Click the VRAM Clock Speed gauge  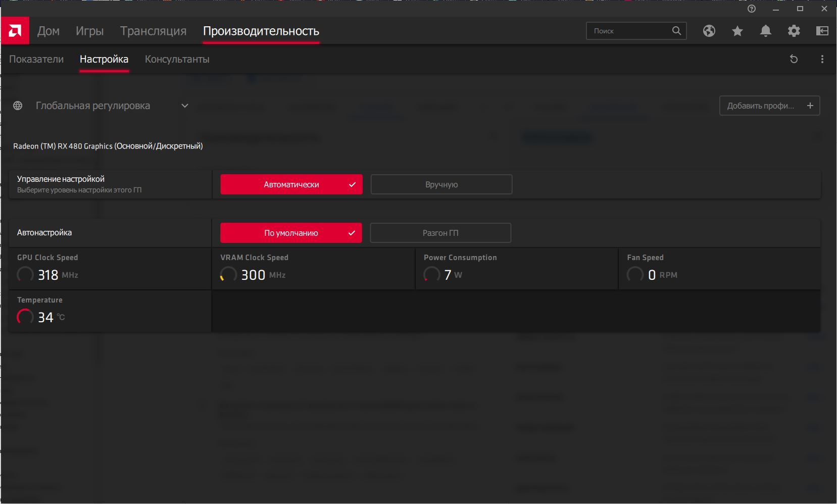click(228, 275)
